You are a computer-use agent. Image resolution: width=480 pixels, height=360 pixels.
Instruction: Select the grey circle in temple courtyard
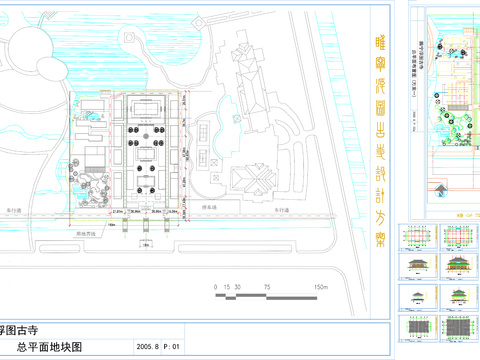(x=146, y=136)
